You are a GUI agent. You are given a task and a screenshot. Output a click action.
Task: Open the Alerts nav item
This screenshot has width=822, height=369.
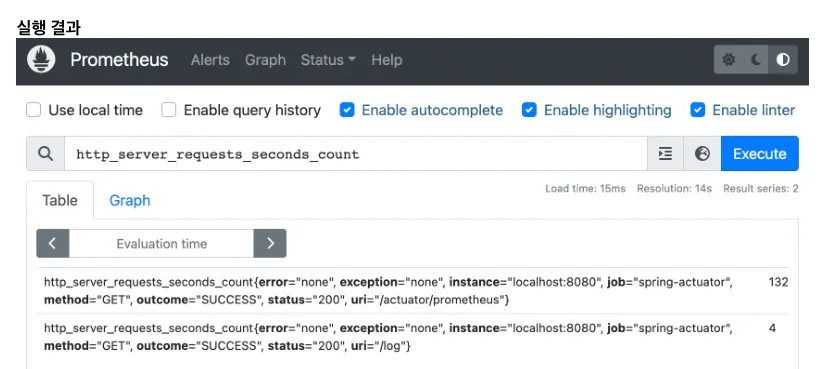(x=210, y=60)
